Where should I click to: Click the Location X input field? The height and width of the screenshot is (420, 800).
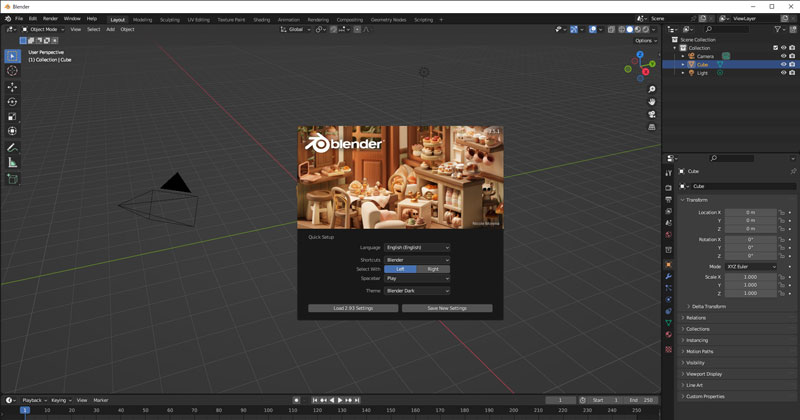pyautogui.click(x=750, y=213)
